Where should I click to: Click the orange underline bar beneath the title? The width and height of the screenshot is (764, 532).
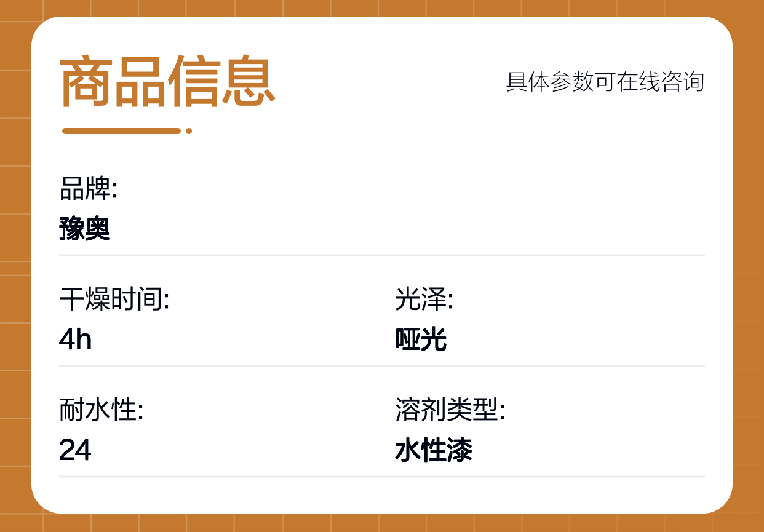tap(121, 131)
